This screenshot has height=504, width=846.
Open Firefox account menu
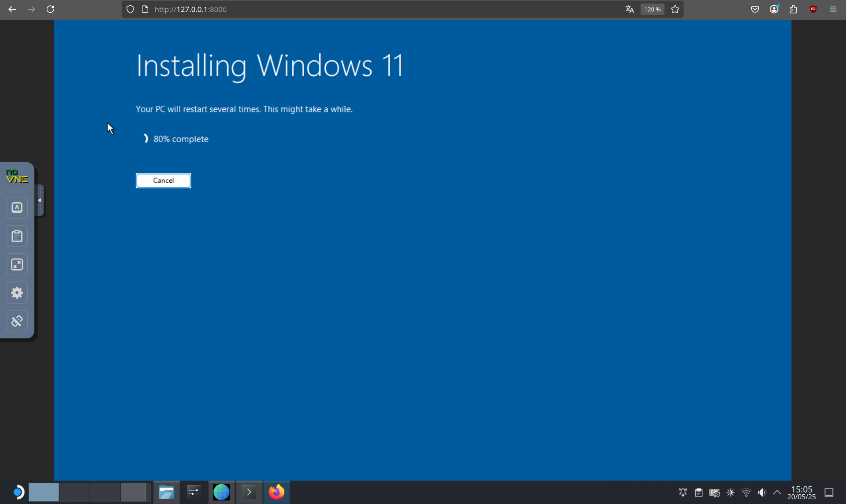774,9
